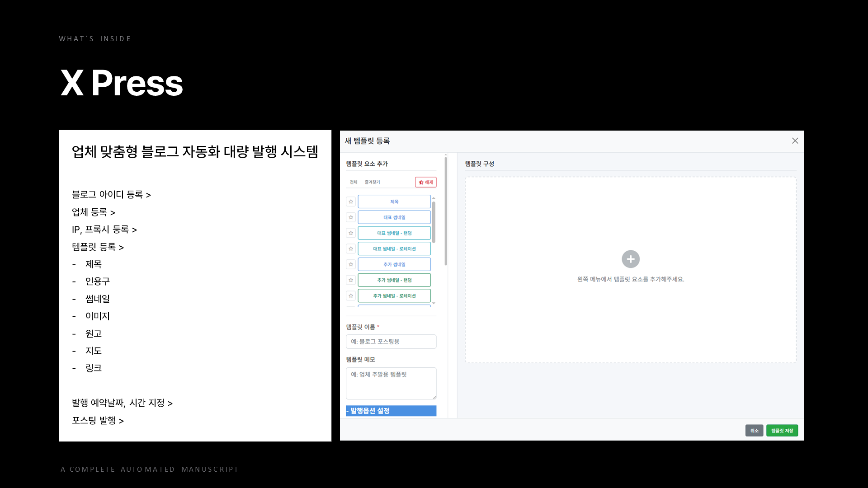This screenshot has height=488, width=868.
Task: Click the plus icon in 템플릿 구성 area
Action: click(x=631, y=259)
